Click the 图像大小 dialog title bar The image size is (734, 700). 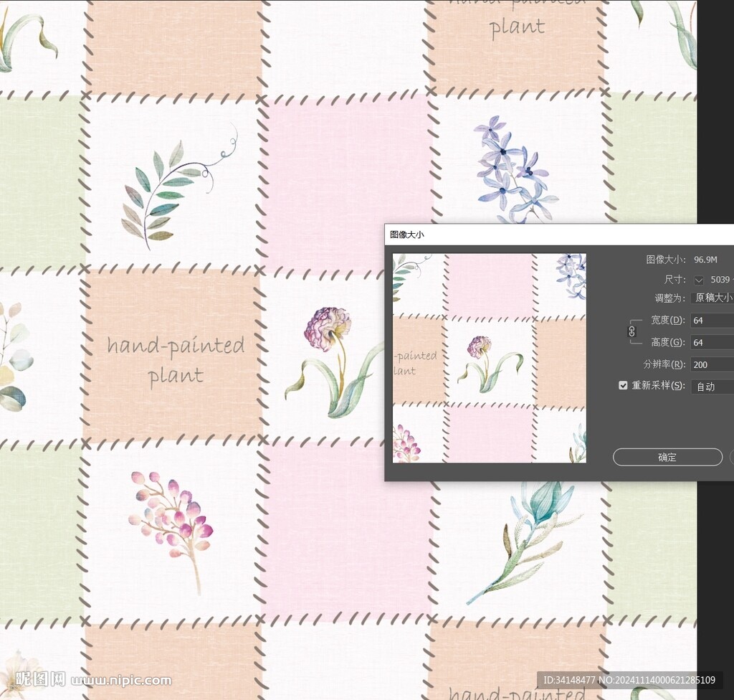click(559, 235)
